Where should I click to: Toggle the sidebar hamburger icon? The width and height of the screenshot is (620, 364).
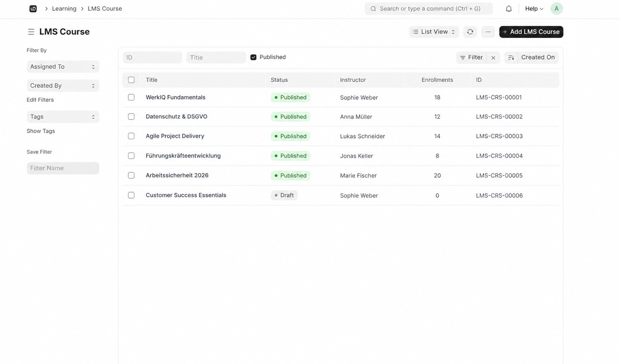tap(31, 32)
